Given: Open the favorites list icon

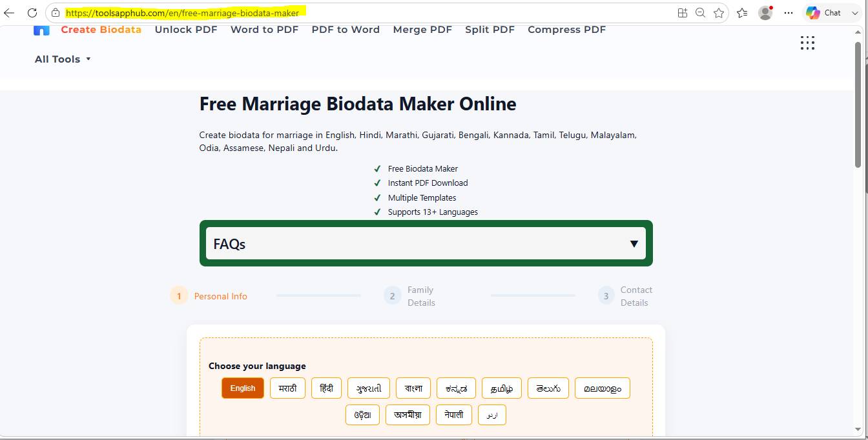Looking at the screenshot, I should (742, 12).
